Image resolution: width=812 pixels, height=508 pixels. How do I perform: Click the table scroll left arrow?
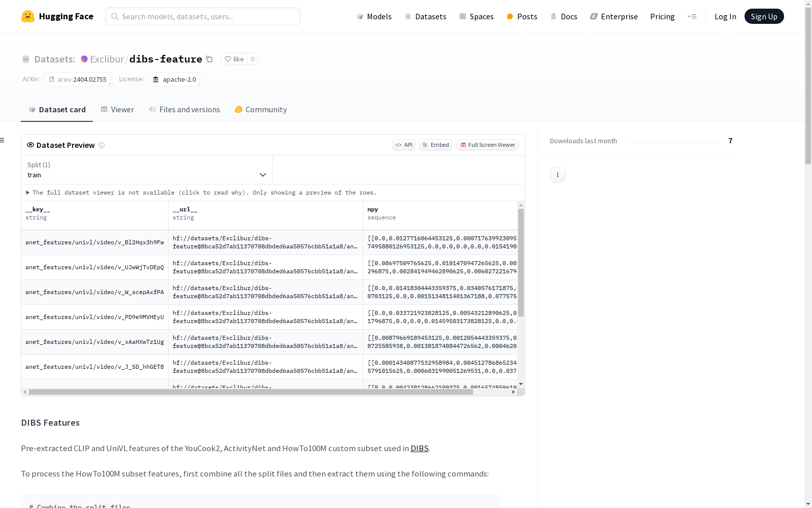tap(25, 392)
